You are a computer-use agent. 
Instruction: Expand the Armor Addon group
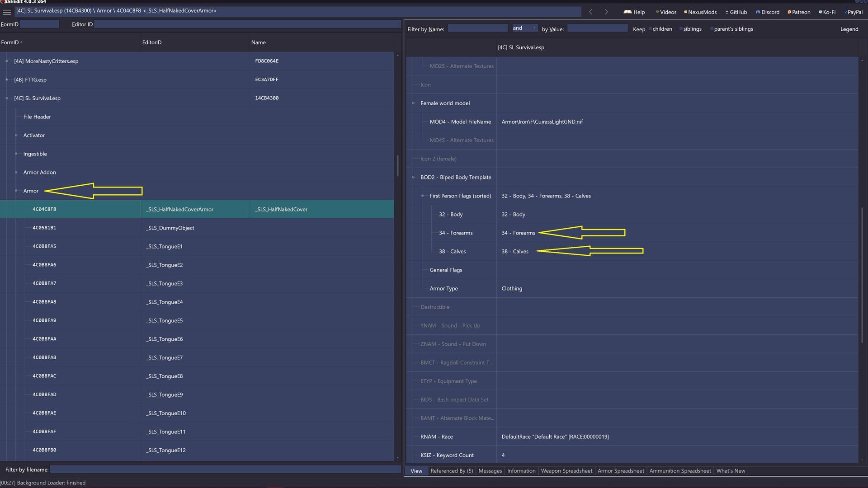(16, 172)
